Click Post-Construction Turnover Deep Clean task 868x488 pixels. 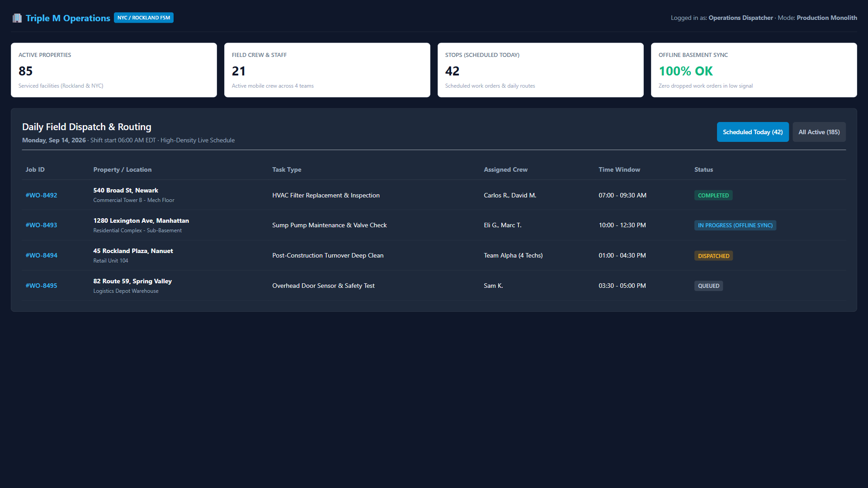coord(328,255)
